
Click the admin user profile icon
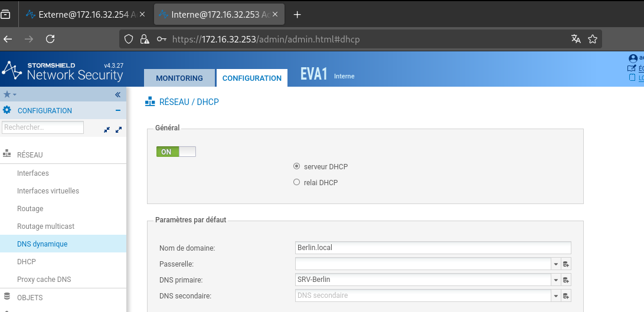coord(633,58)
